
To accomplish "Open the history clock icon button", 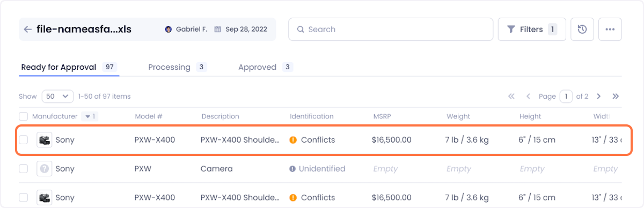I will (582, 29).
